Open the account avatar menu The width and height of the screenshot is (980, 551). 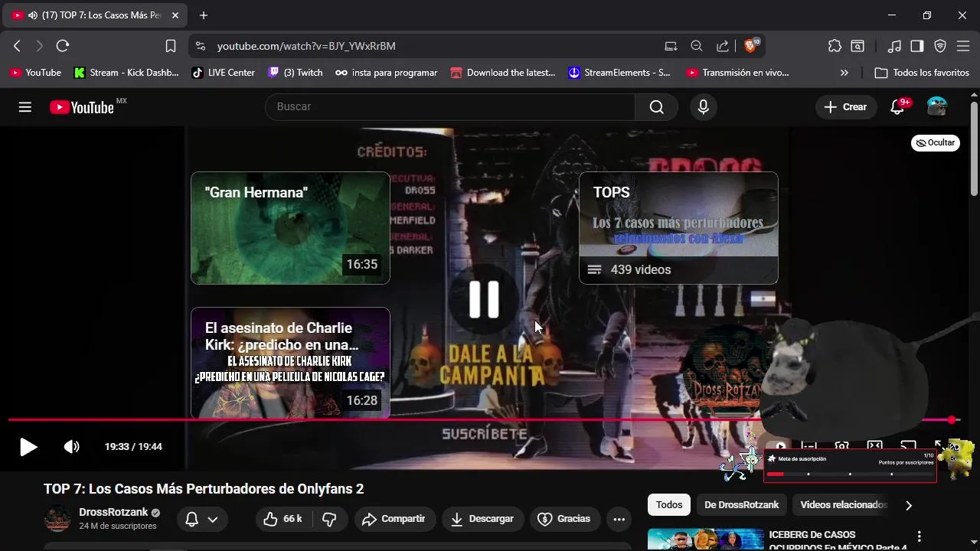937,107
